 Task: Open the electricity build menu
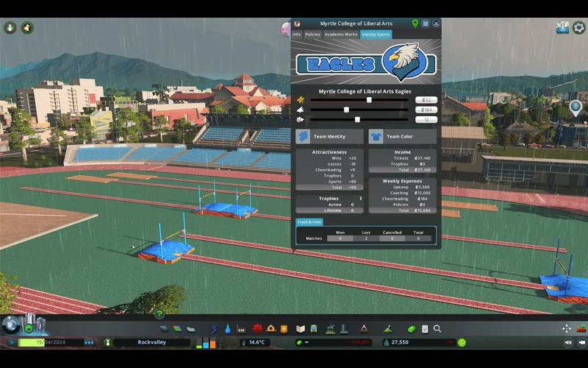(215, 329)
